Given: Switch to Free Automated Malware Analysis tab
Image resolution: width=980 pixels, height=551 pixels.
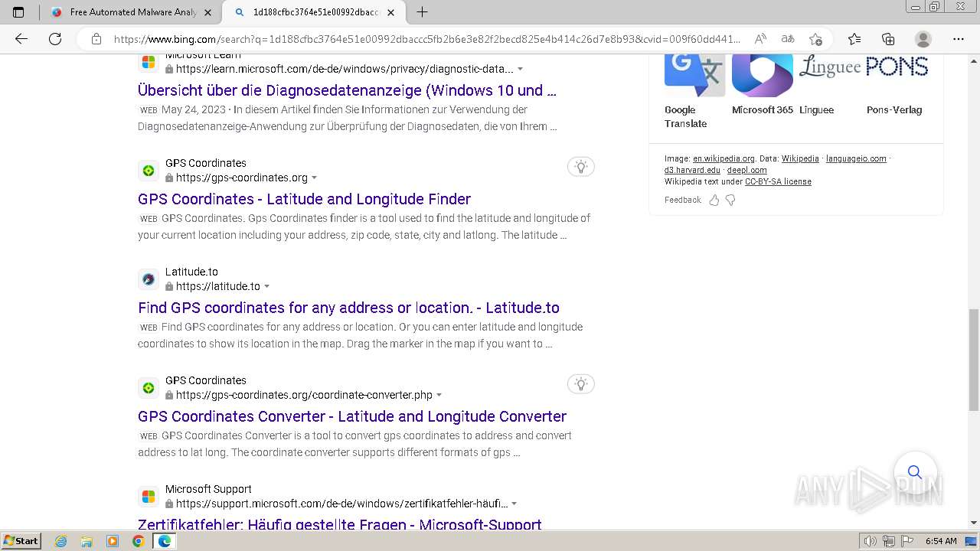Looking at the screenshot, I should coord(130,12).
